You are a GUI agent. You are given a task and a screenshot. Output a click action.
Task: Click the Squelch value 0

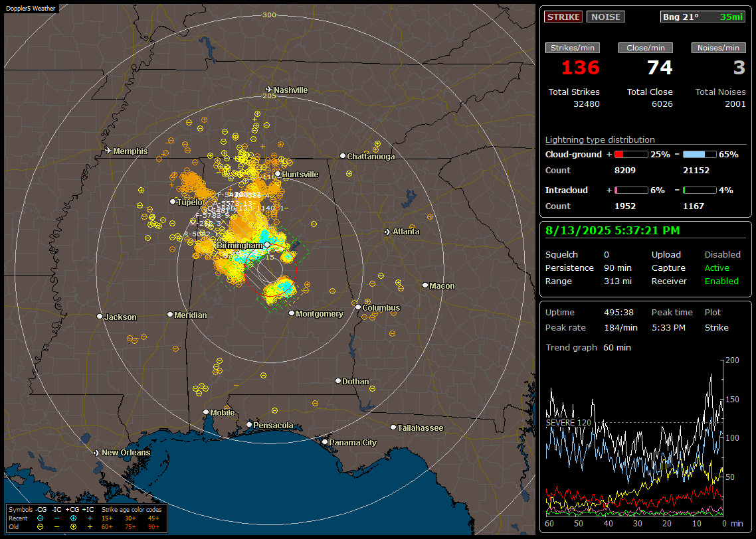click(607, 254)
